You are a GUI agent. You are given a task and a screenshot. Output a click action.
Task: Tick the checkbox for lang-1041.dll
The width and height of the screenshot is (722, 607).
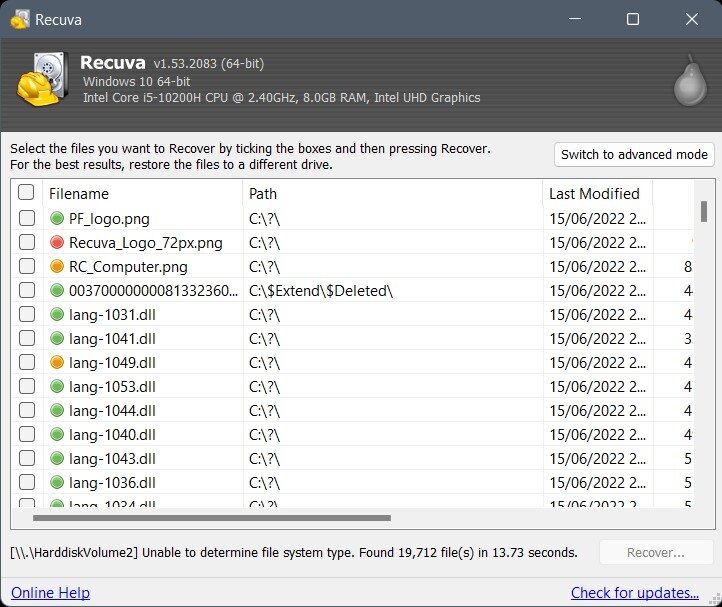point(27,338)
